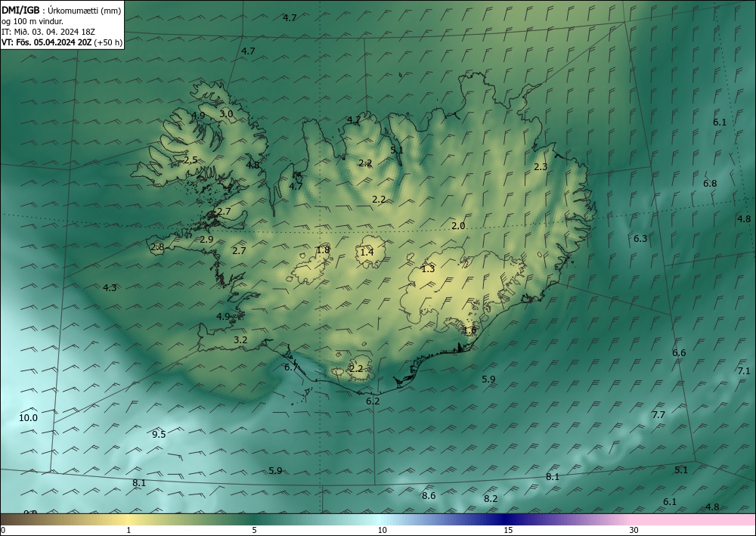Click the 8.2 value in the southern sea
The height and width of the screenshot is (536, 756).
click(491, 499)
